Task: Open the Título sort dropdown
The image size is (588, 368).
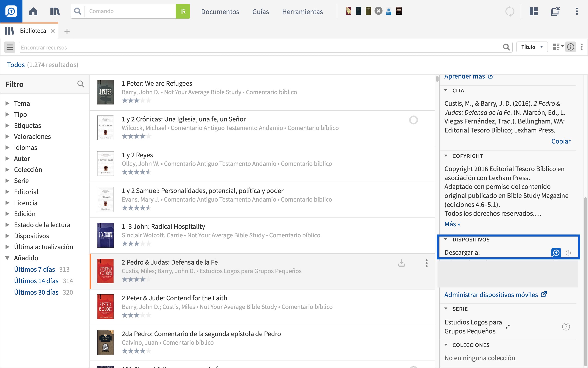Action: (532, 47)
